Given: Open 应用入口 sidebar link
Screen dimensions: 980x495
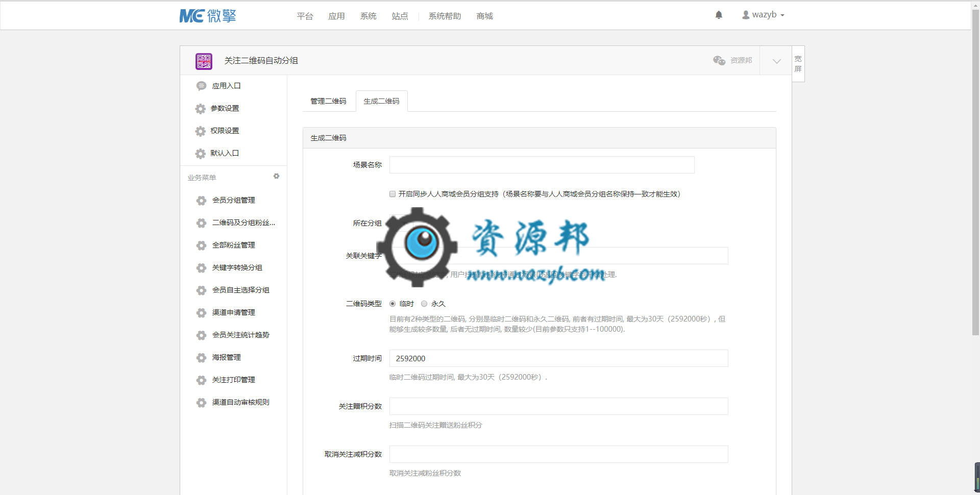Looking at the screenshot, I should pyautogui.click(x=226, y=86).
